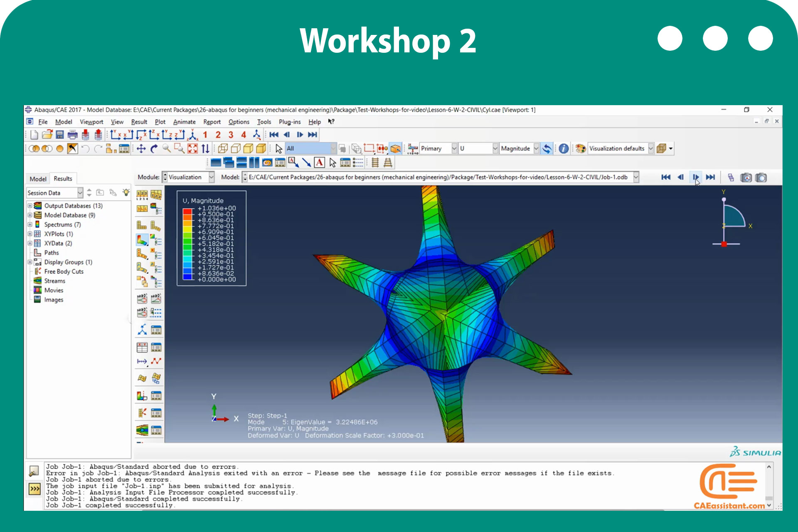This screenshot has width=798, height=532.
Task: Click the dark blue color in contour legend
Action: 187,276
